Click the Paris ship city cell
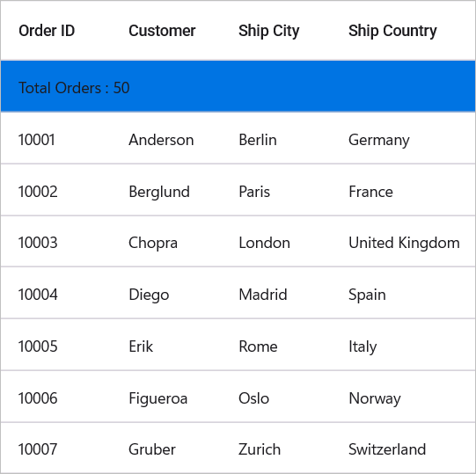 (275, 190)
